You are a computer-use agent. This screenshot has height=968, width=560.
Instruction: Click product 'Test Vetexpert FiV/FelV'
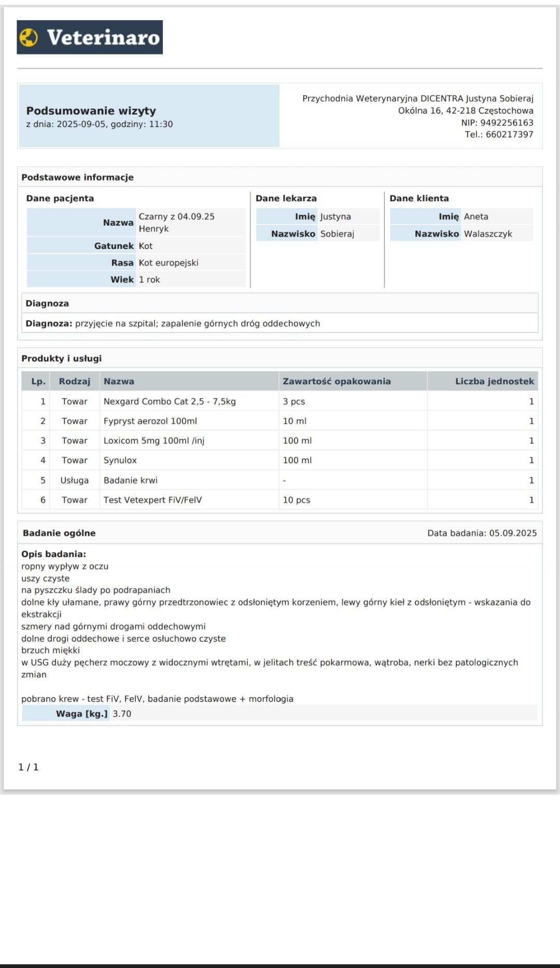[x=153, y=500]
